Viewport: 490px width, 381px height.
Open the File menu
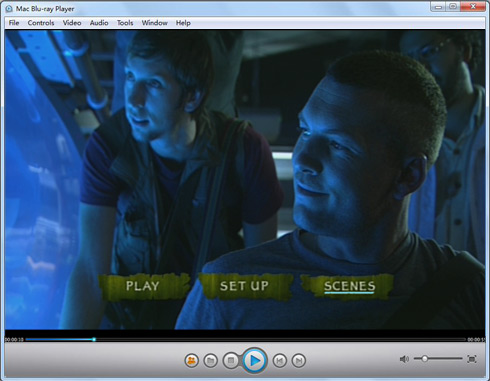pyautogui.click(x=14, y=23)
